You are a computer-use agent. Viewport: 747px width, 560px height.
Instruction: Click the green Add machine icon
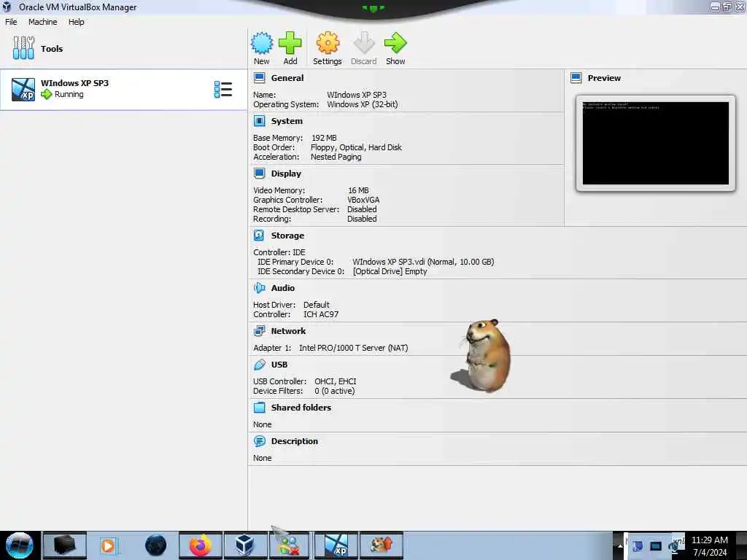point(290,43)
